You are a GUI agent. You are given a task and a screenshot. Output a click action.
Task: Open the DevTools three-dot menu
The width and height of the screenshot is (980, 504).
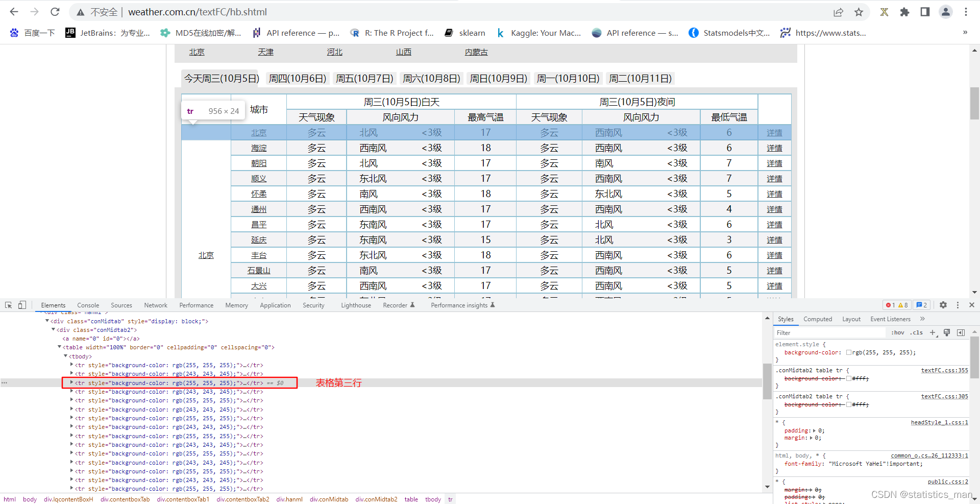[958, 305]
